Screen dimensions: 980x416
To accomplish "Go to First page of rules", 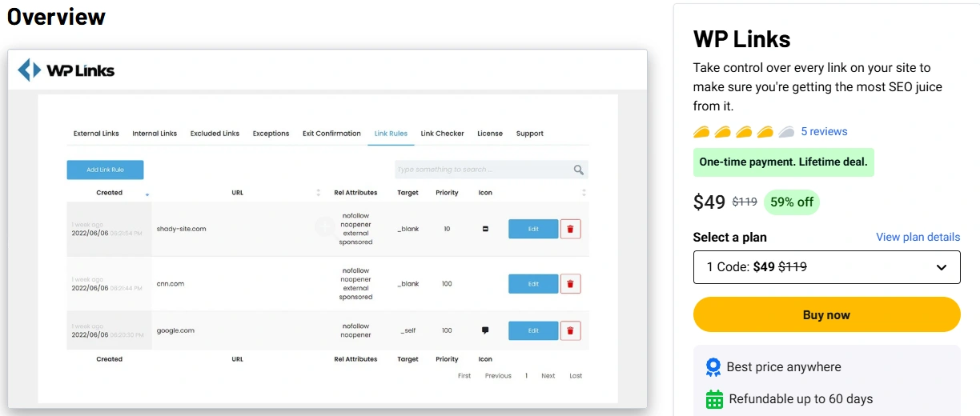I will (464, 376).
